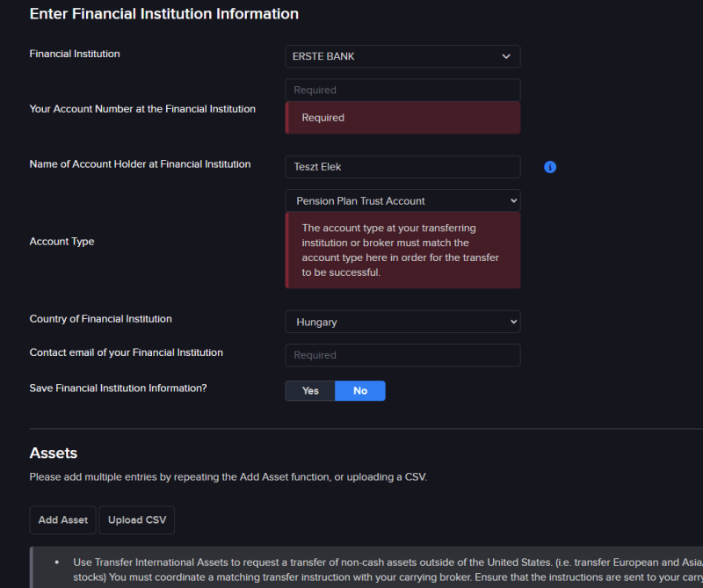Image resolution: width=703 pixels, height=588 pixels.
Task: Click the Teszt Elek account holder field
Action: pyautogui.click(x=402, y=167)
